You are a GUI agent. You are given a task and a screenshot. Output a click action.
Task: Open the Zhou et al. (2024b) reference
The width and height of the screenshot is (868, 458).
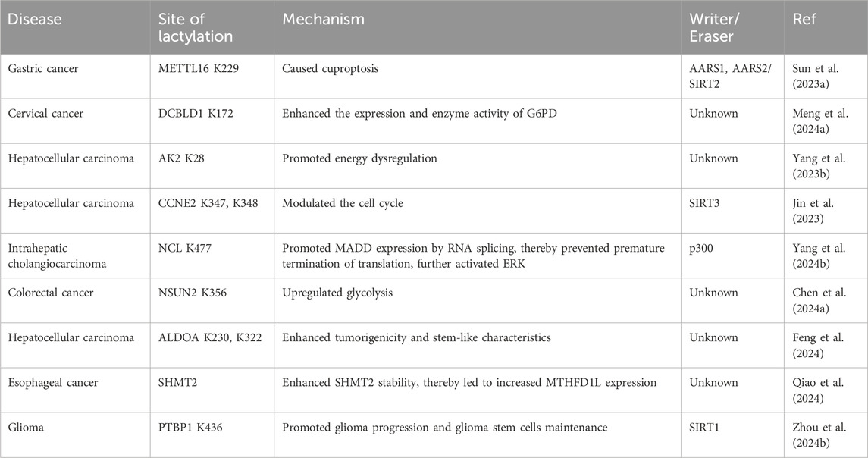[x=819, y=435]
